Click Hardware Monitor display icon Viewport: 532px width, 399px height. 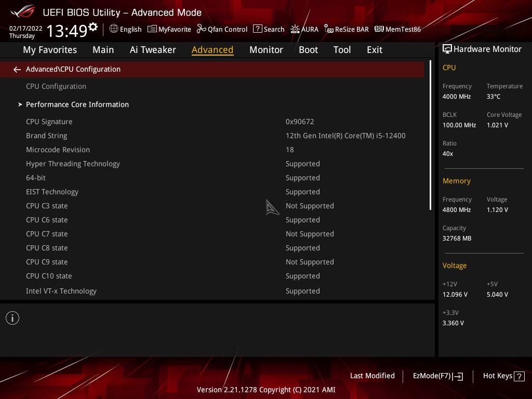(x=447, y=49)
